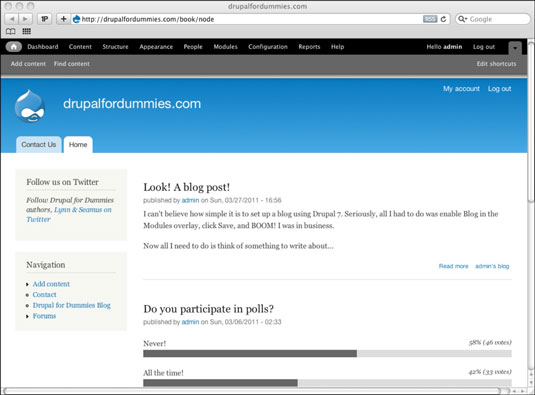
Task: Open the People admin menu
Action: (193, 47)
